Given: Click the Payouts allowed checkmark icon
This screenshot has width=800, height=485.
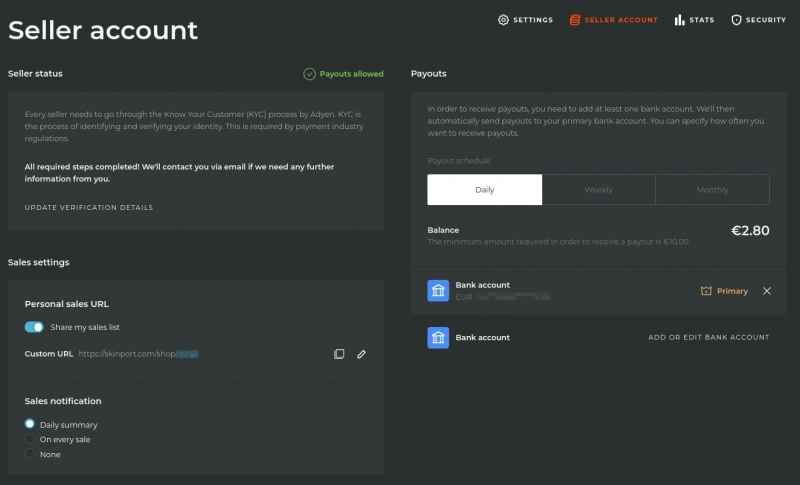Looking at the screenshot, I should click(309, 74).
